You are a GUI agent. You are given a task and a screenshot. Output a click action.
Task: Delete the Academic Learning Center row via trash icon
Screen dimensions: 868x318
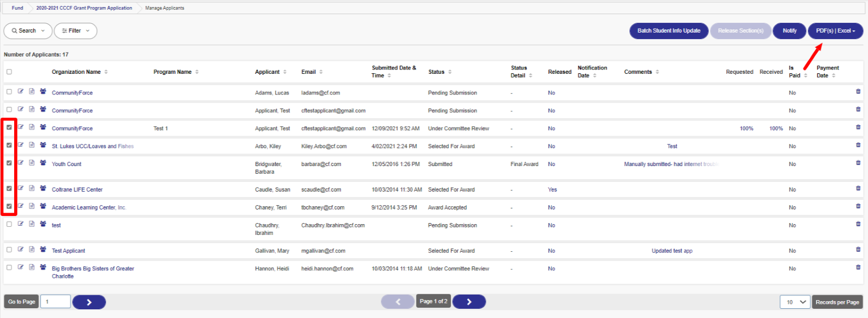coord(858,206)
